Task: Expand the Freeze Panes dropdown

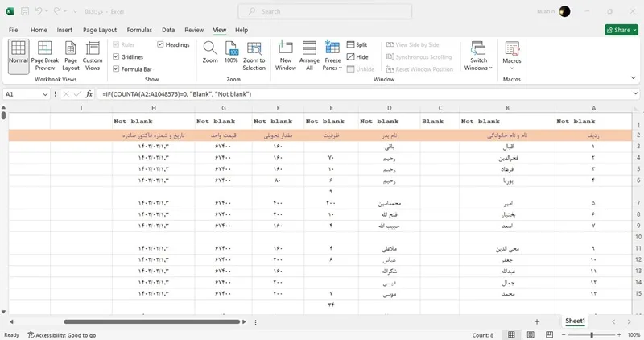Action: click(x=332, y=56)
